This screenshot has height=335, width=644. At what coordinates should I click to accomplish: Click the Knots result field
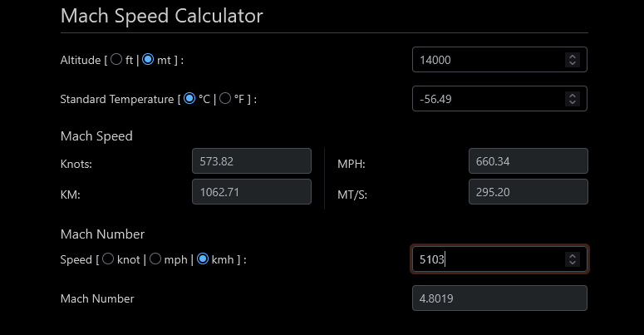coord(250,161)
